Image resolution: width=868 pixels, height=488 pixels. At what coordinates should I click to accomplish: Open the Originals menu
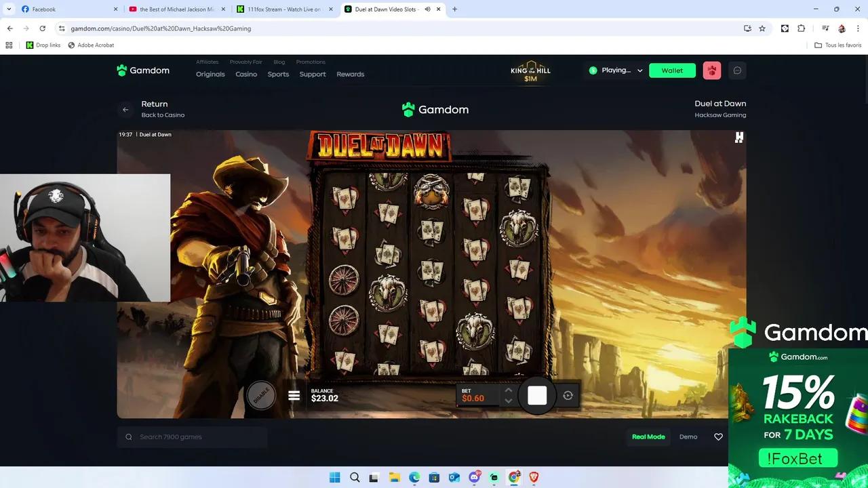pyautogui.click(x=210, y=75)
